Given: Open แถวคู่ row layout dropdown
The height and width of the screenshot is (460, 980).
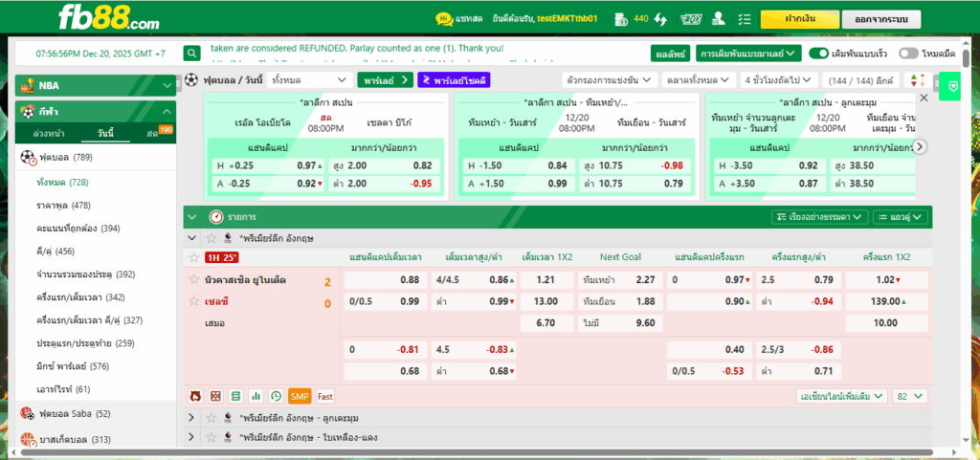Looking at the screenshot, I should [900, 217].
